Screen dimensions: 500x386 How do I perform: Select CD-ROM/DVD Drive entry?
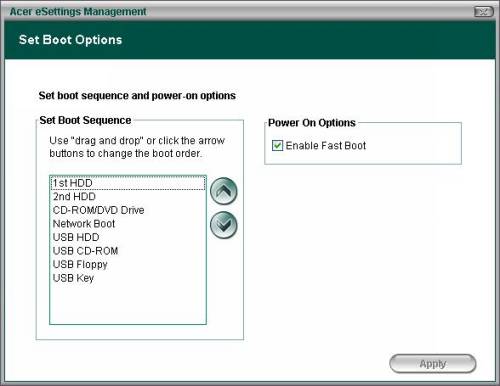click(x=128, y=210)
